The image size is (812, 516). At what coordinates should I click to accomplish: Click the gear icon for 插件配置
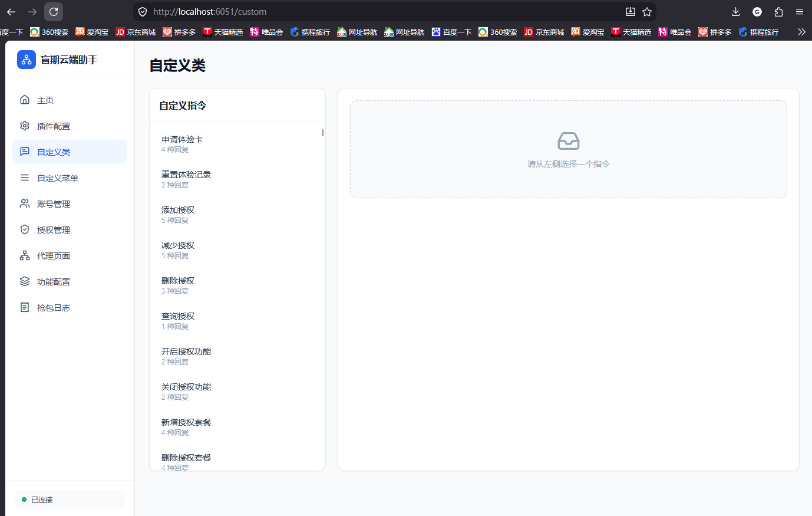25,126
